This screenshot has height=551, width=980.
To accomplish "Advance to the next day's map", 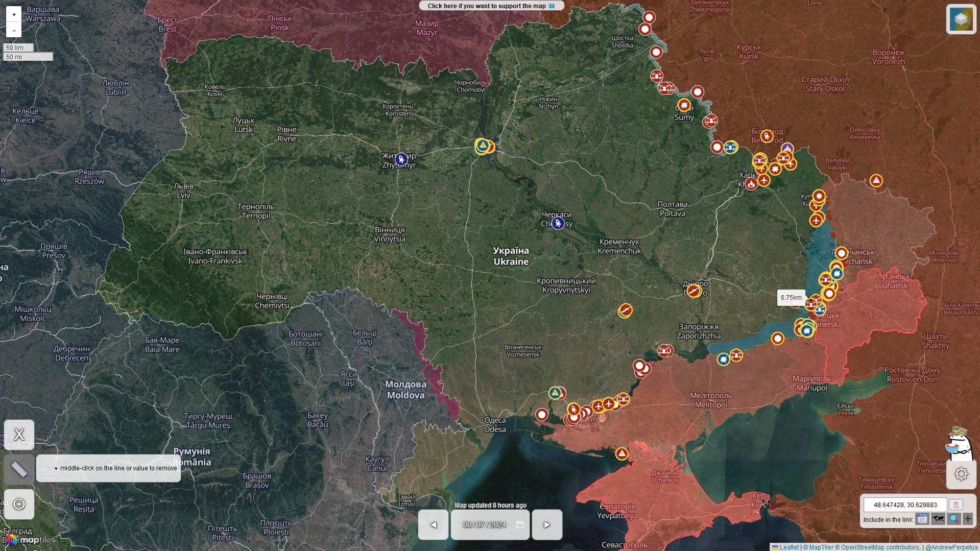I will (546, 524).
